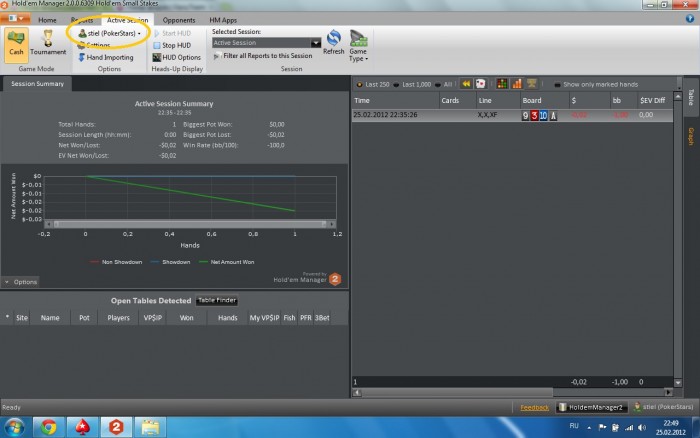Click the hands list horizontal scrollbar
The height and width of the screenshot is (438, 700).
tap(458, 392)
